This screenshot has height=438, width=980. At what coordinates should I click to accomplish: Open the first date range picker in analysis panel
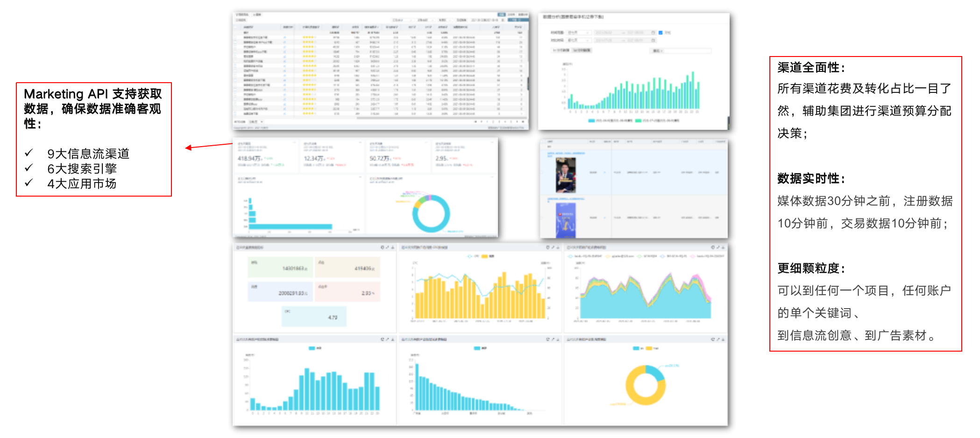pyautogui.click(x=625, y=33)
